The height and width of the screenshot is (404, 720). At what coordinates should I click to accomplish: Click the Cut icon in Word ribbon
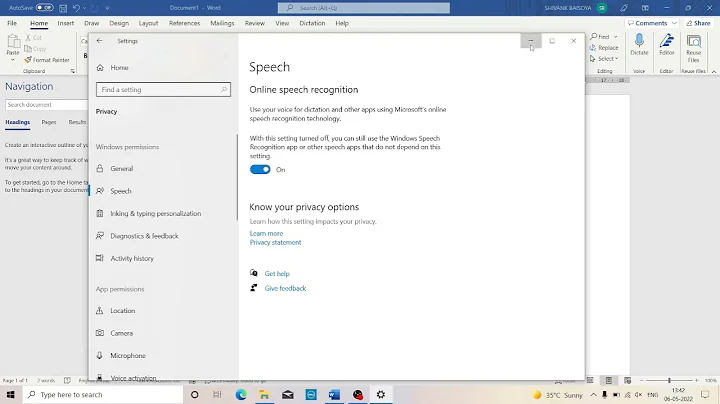coord(28,38)
